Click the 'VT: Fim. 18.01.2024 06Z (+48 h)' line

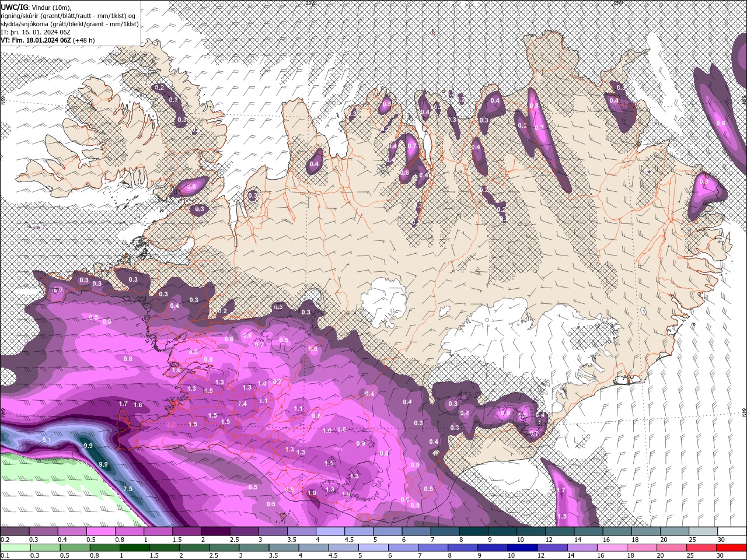(x=47, y=40)
